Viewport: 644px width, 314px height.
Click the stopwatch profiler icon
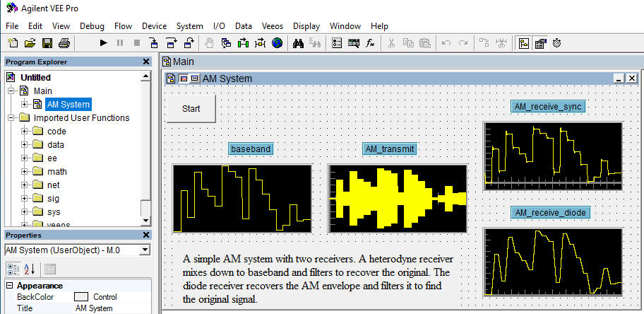point(556,43)
